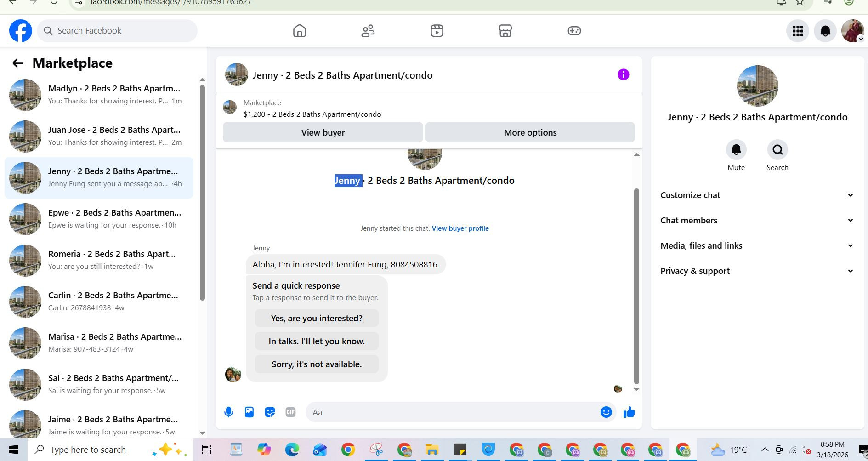Send a thumbs-up like

[629, 412]
